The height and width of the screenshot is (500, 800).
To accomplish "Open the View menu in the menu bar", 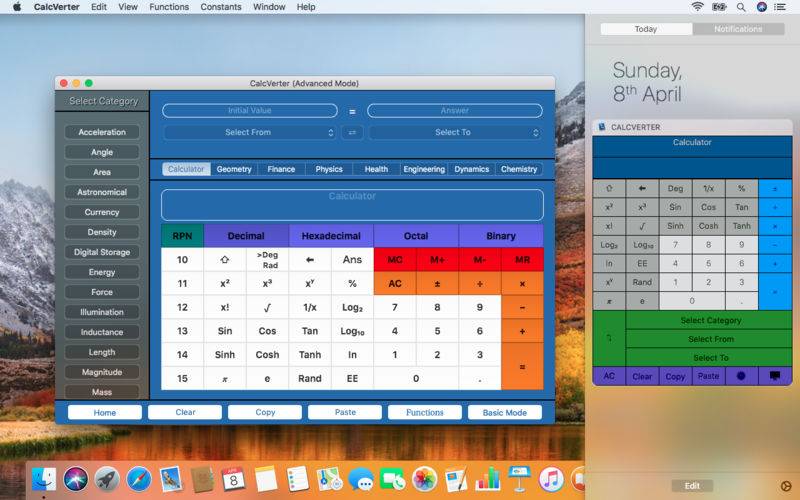I will (128, 7).
